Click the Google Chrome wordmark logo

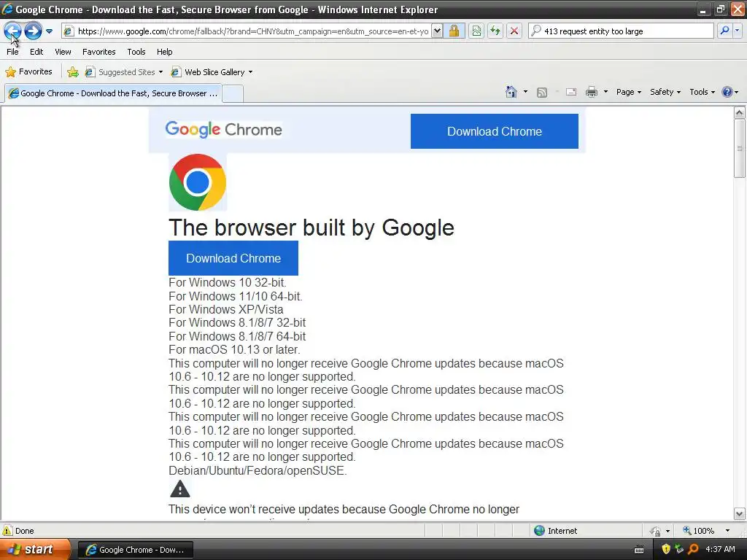click(223, 130)
